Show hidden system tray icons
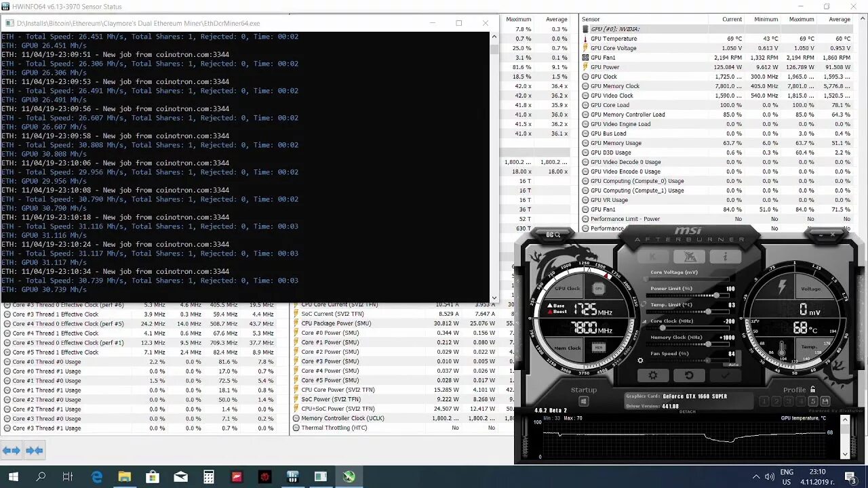868x488 pixels. [756, 476]
